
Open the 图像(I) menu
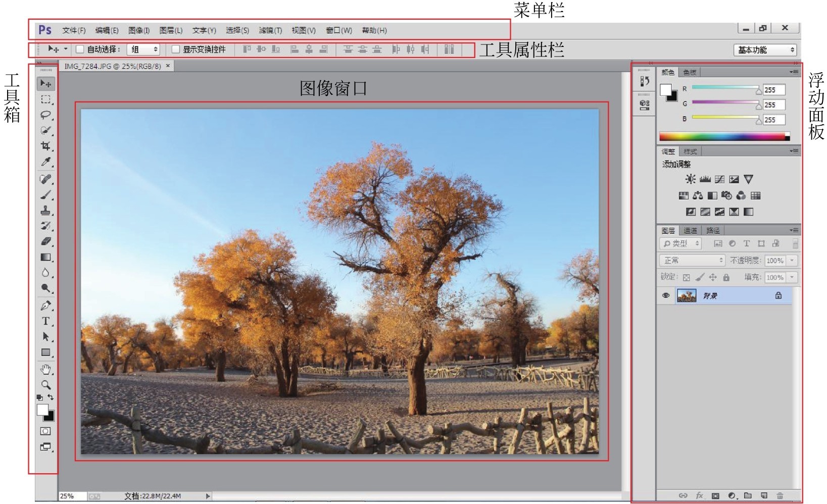(139, 30)
